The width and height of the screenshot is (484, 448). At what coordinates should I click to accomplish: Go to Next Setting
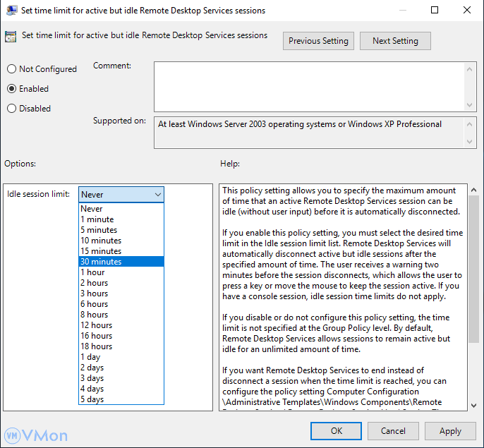click(x=395, y=41)
